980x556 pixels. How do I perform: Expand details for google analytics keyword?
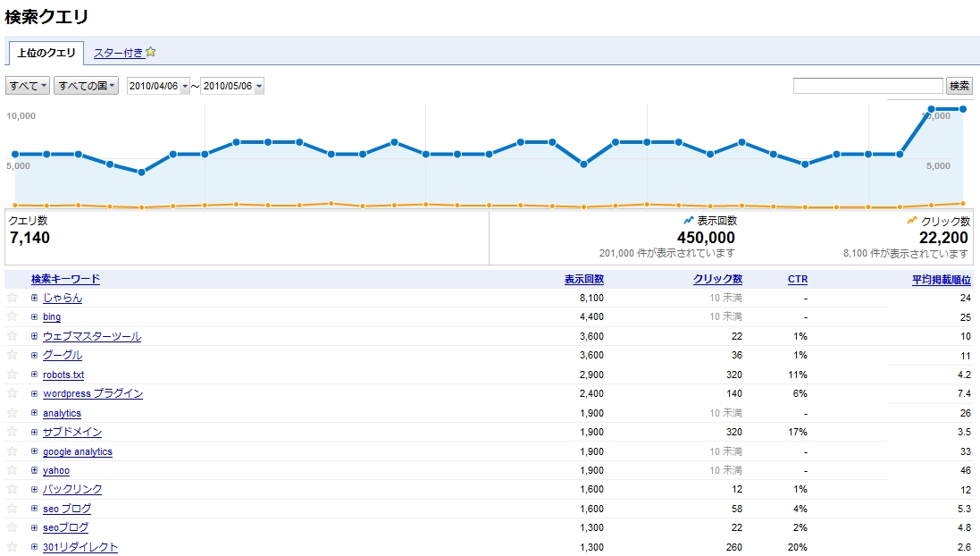tap(34, 451)
